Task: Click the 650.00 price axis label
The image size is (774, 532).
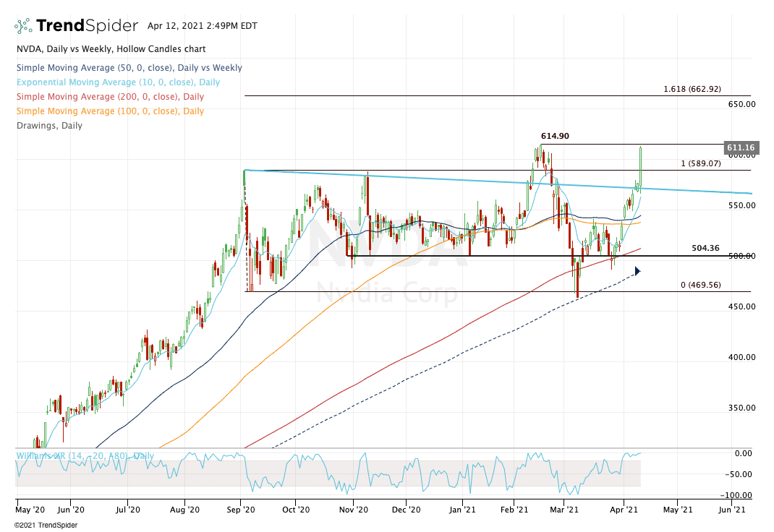Action: 742,104
